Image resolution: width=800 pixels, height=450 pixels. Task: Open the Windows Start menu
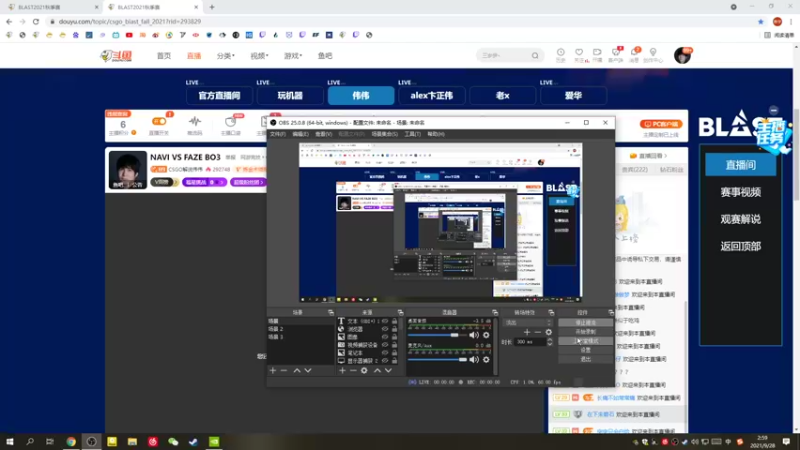[10, 441]
